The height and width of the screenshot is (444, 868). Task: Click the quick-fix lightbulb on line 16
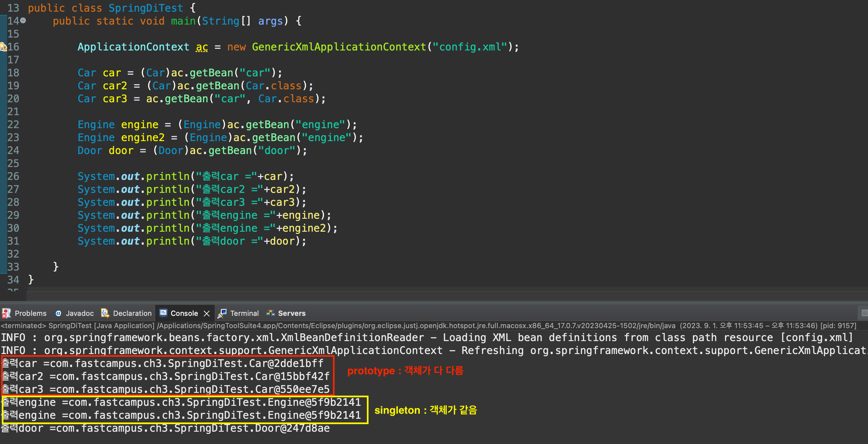[3, 47]
